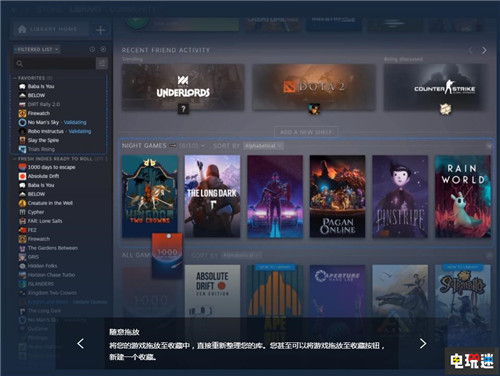Go to next tutorial tip

[423, 344]
